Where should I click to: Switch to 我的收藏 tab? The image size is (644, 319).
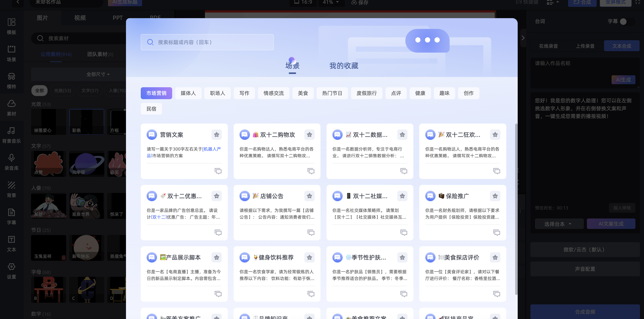tap(344, 66)
